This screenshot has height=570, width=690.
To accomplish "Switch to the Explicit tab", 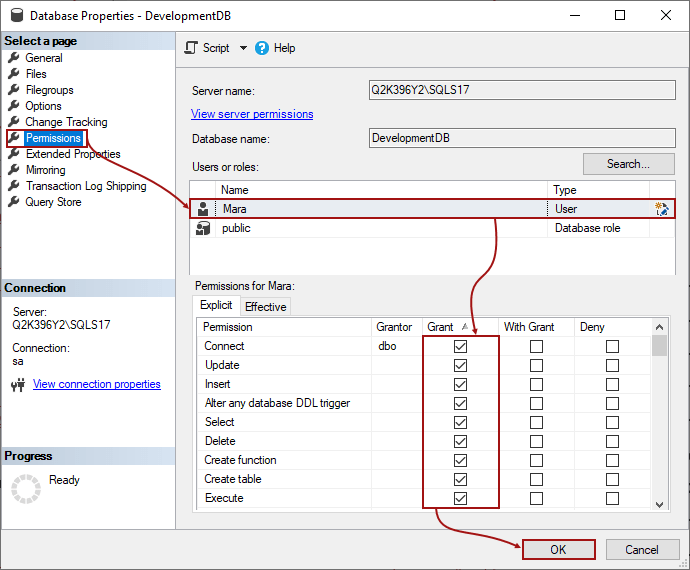I will pos(216,305).
